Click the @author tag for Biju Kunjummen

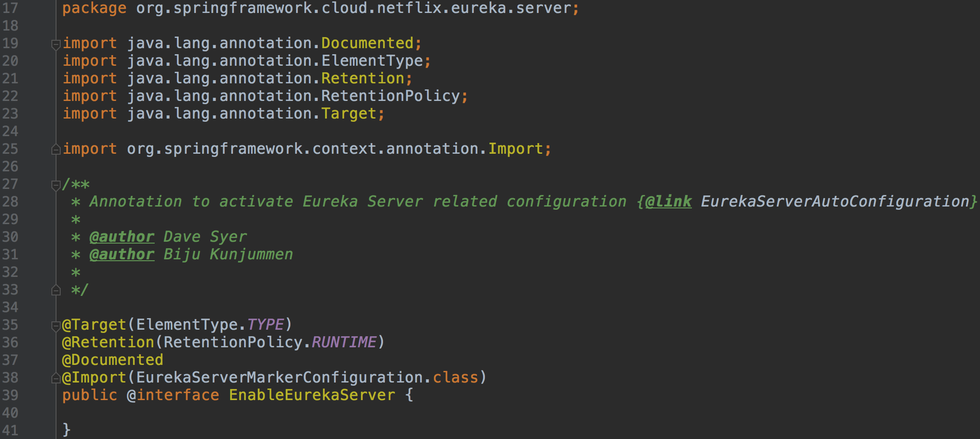tap(122, 255)
